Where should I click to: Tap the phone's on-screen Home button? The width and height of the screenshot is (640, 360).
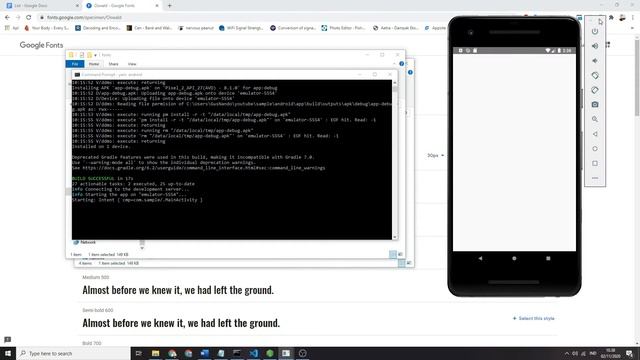click(514, 258)
